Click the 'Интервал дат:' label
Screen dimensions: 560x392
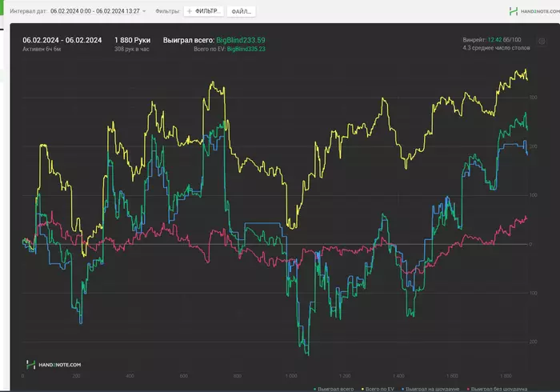pyautogui.click(x=29, y=11)
